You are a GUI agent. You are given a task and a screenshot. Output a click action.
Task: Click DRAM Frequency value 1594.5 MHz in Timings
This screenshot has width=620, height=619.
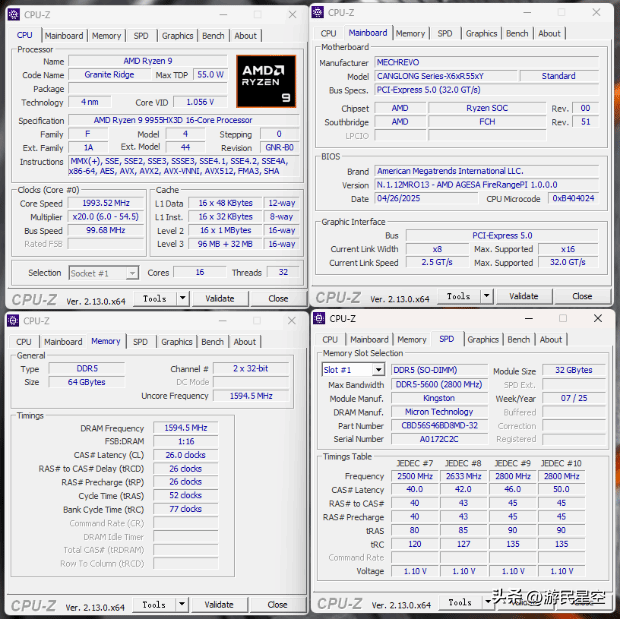click(185, 428)
